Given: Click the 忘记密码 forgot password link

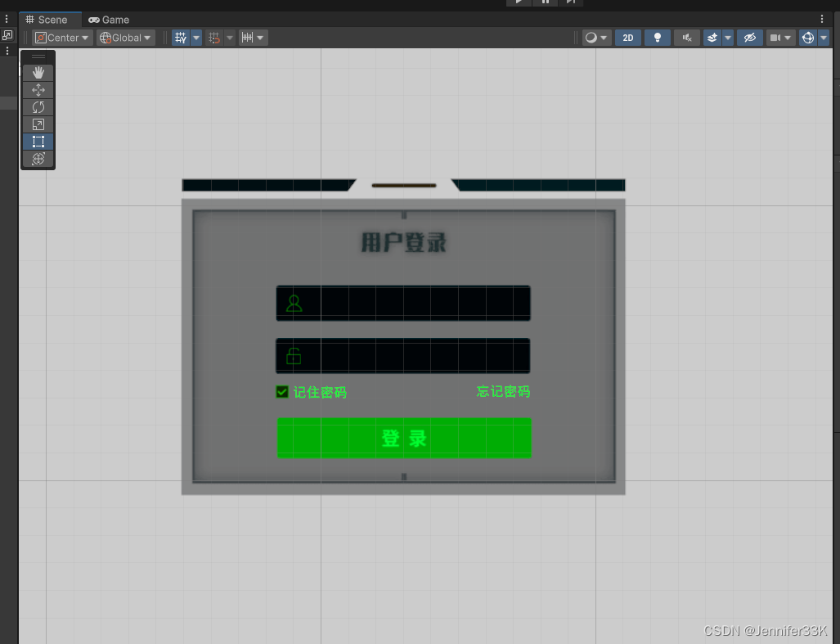Looking at the screenshot, I should 502,391.
